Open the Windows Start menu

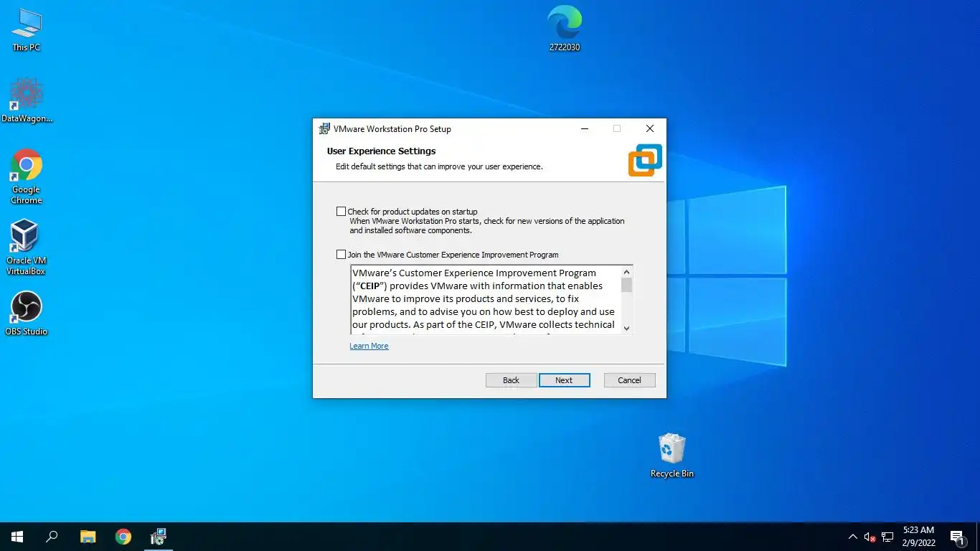pyautogui.click(x=17, y=537)
